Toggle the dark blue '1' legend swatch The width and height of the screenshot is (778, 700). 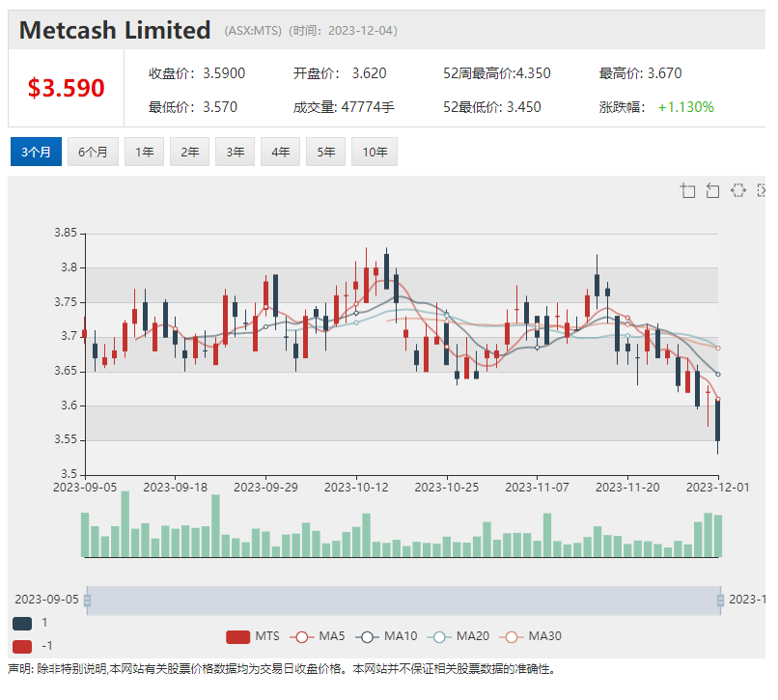(x=22, y=623)
